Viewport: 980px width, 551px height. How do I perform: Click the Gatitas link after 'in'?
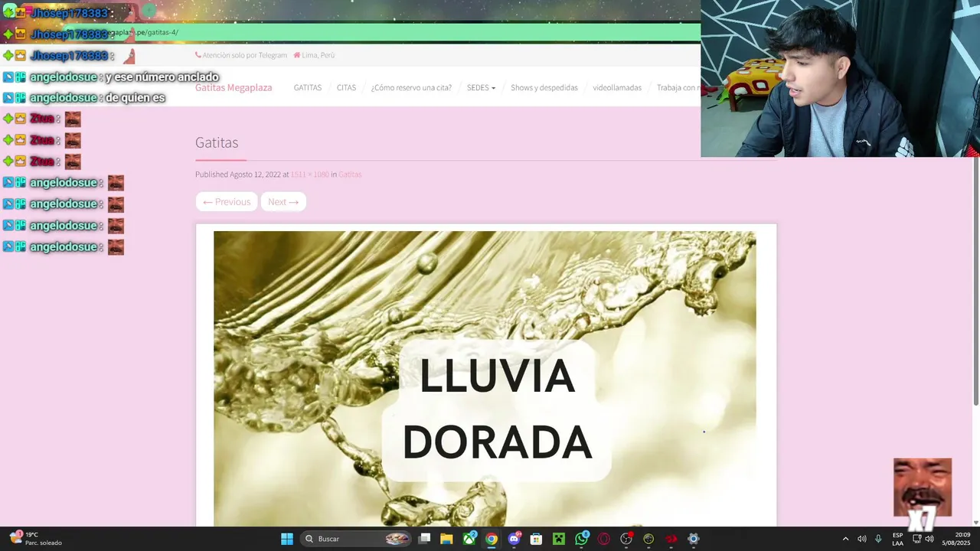click(350, 174)
